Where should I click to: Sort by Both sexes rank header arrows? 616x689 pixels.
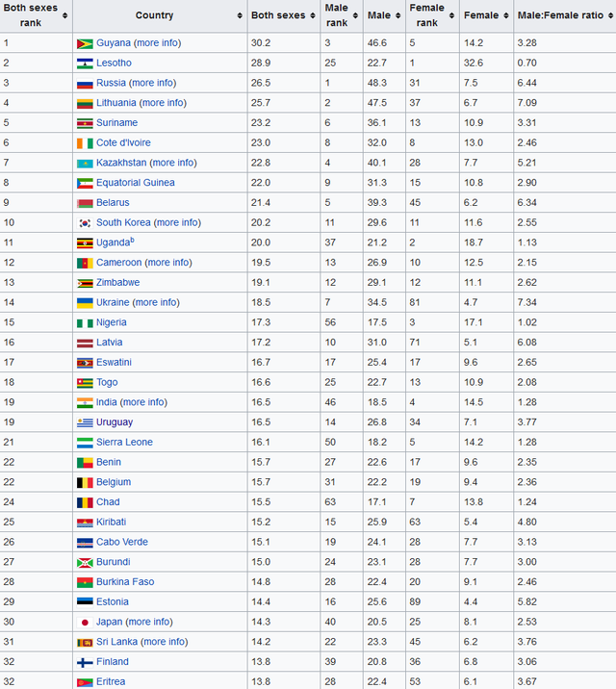pos(65,15)
